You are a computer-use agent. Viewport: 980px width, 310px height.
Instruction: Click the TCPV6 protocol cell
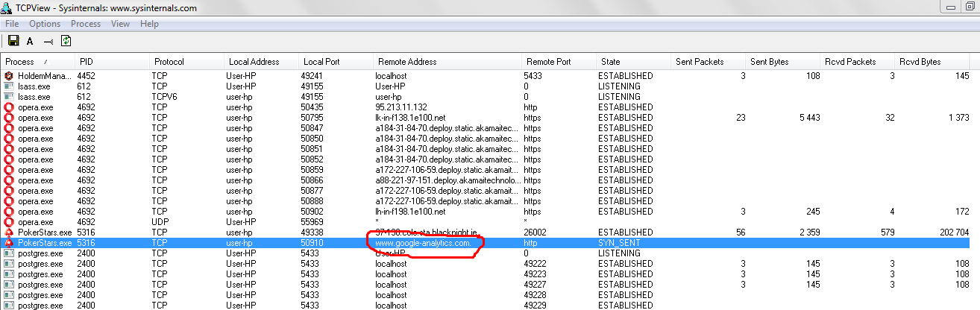(x=164, y=97)
